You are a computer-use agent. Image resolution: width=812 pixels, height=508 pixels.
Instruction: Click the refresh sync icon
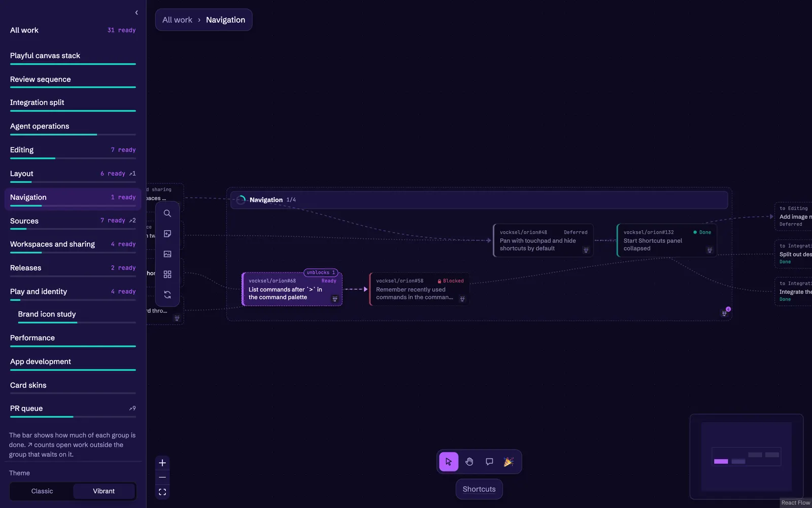pyautogui.click(x=167, y=295)
